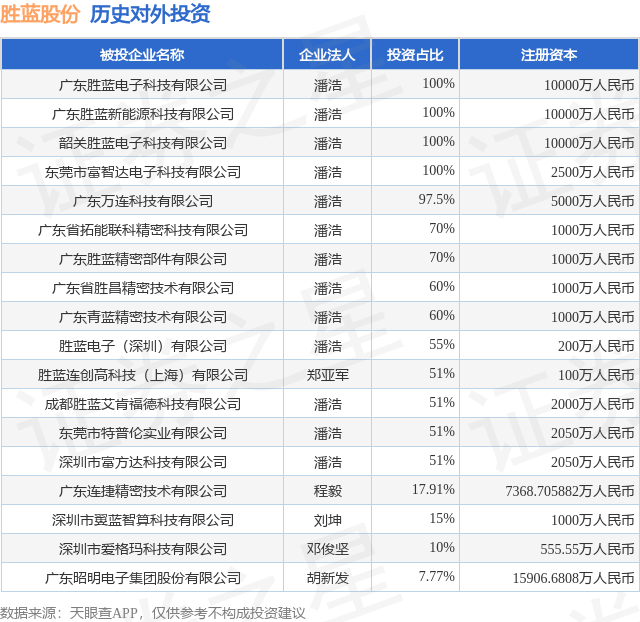Click 100% in the 韶关胜蓝电子科技 row

pyautogui.click(x=438, y=141)
